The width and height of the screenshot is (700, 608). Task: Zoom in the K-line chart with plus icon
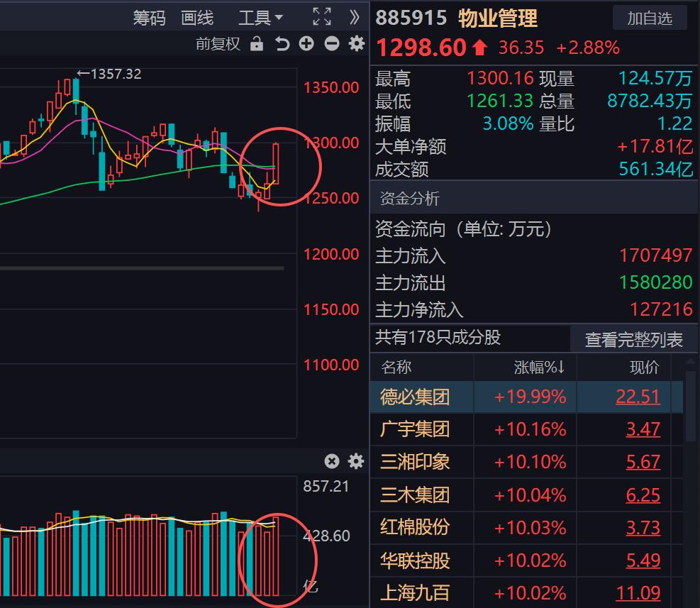[x=306, y=44]
